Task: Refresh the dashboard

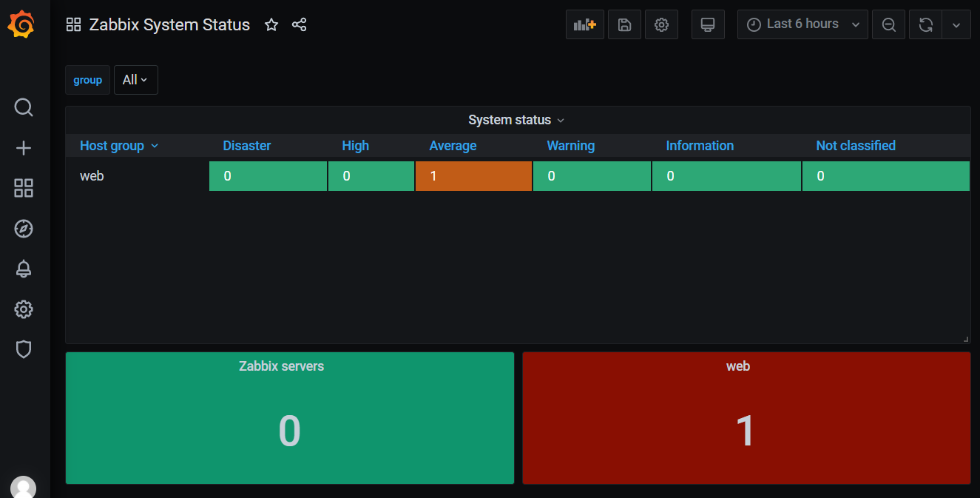Action: pos(925,24)
